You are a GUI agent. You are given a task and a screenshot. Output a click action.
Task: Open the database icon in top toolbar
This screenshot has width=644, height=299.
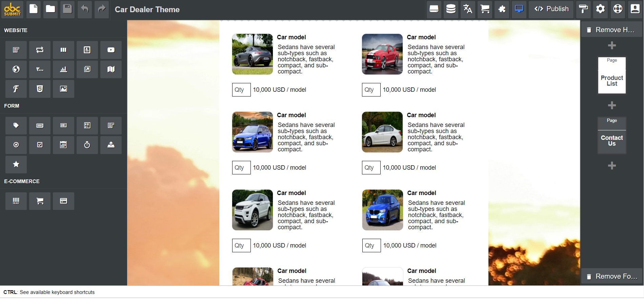coord(451,9)
